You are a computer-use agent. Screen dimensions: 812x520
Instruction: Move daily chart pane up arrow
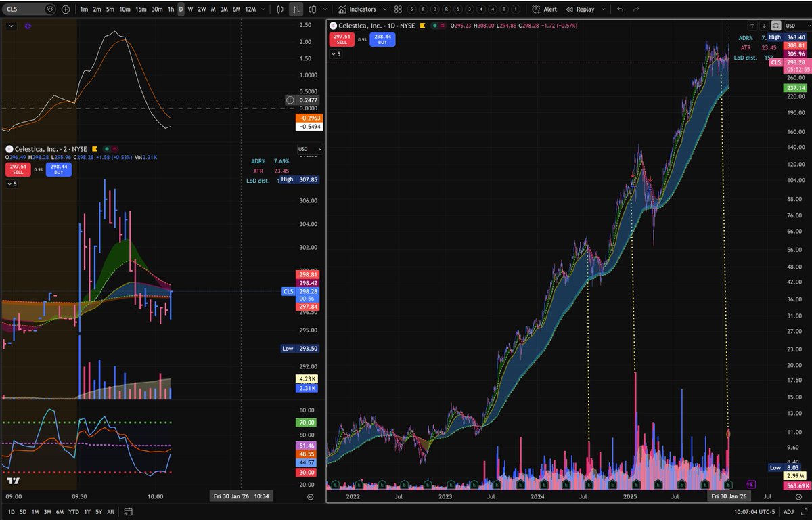752,25
